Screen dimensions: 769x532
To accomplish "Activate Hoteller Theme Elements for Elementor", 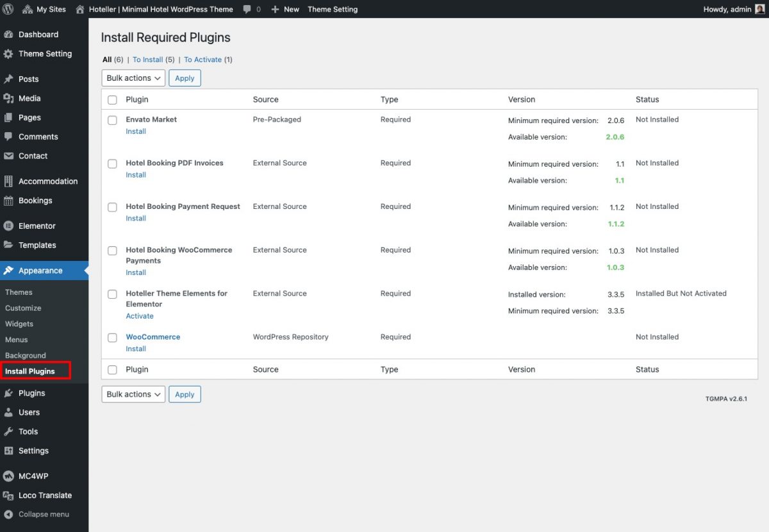I will (x=140, y=315).
